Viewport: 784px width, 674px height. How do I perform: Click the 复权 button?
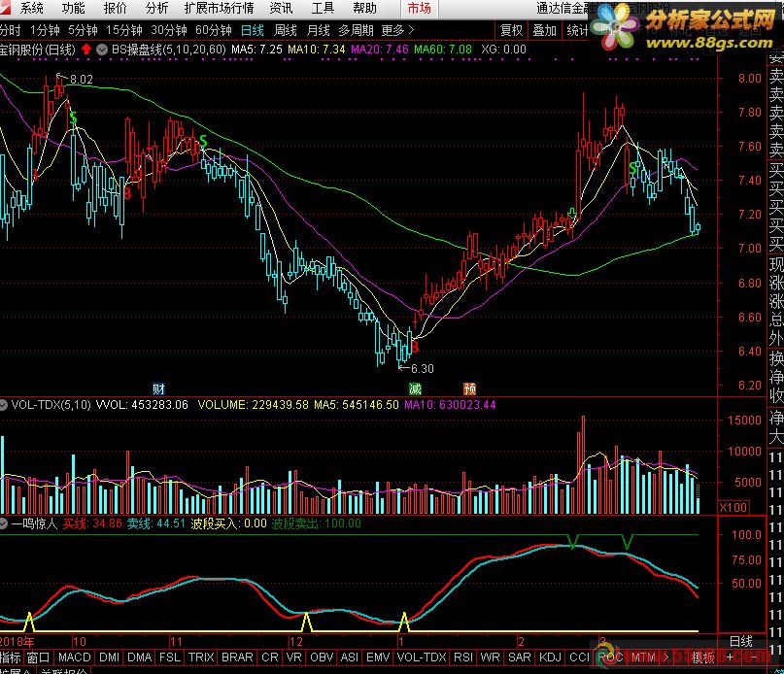point(511,31)
